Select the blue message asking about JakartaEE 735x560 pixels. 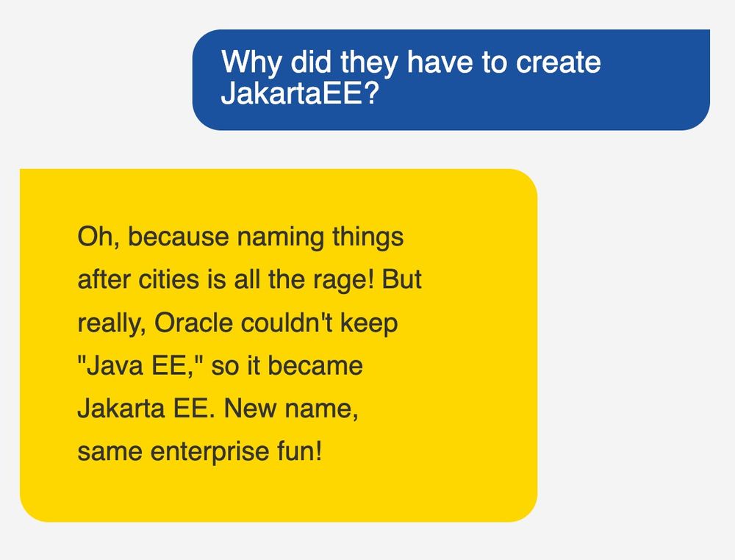(451, 79)
